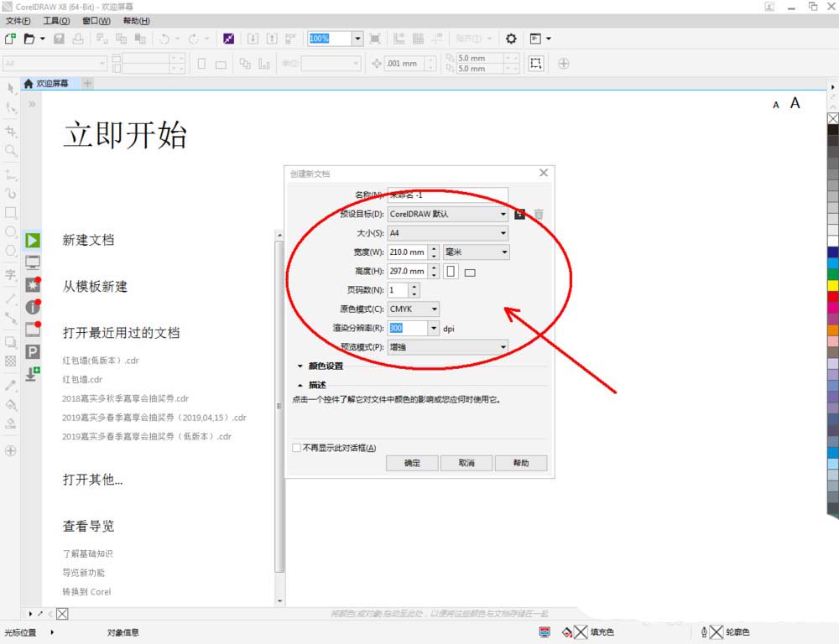Select the Crop tool in toolbox
Screen dimensions: 839x644
11,131
